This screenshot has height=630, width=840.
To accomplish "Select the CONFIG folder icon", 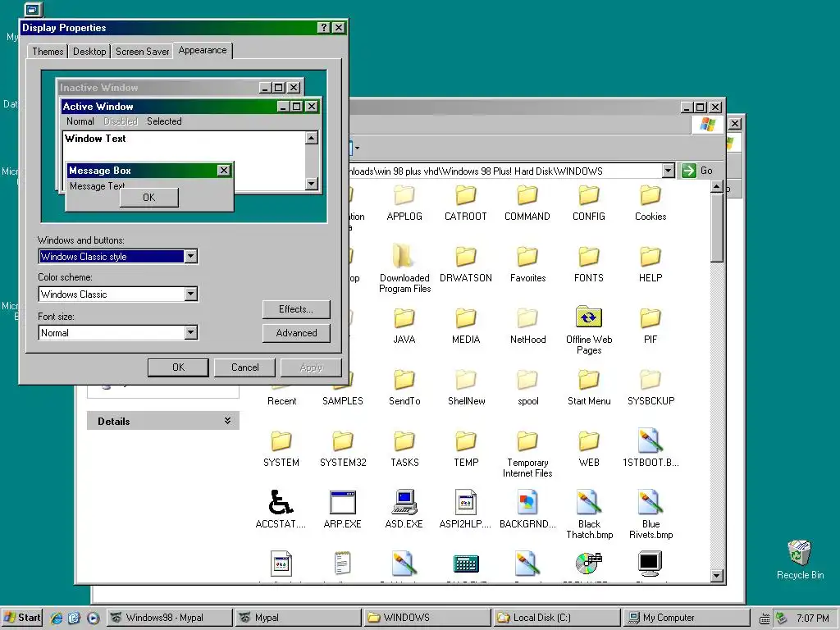I will coord(589,196).
